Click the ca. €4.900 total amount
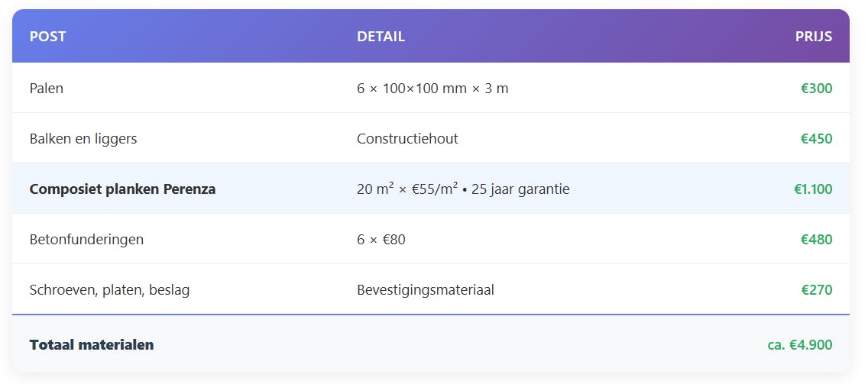 [x=799, y=345]
